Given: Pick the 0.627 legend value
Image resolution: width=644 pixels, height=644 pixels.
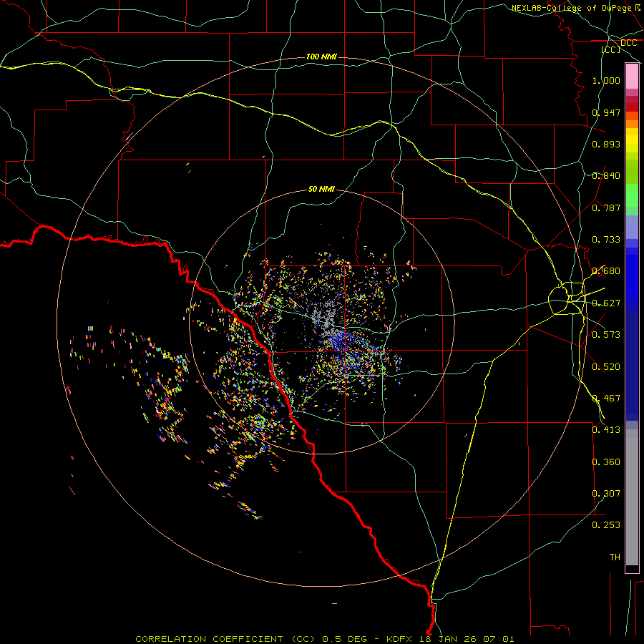Looking at the screenshot, I should pyautogui.click(x=606, y=303).
